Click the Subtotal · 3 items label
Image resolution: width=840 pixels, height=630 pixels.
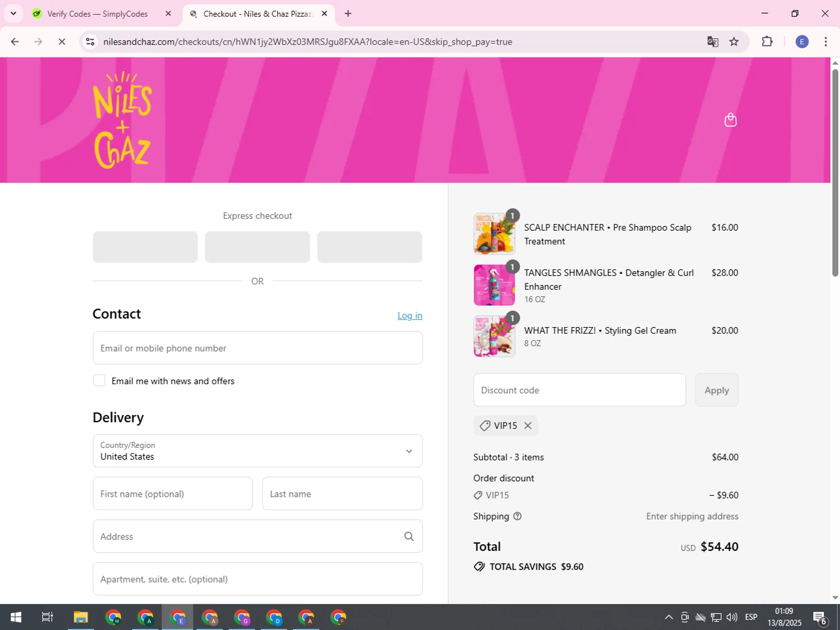click(x=508, y=457)
